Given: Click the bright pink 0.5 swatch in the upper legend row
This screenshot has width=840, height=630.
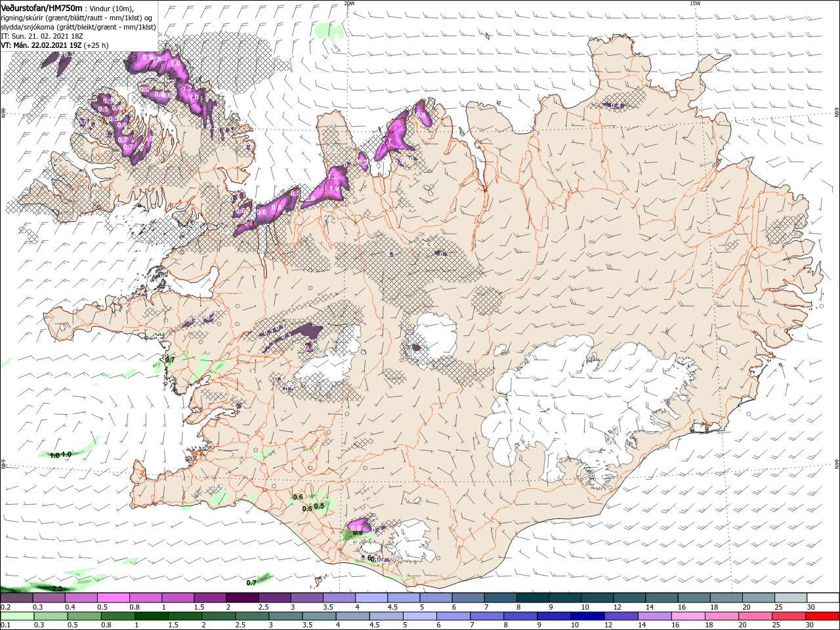Looking at the screenshot, I should tap(113, 598).
